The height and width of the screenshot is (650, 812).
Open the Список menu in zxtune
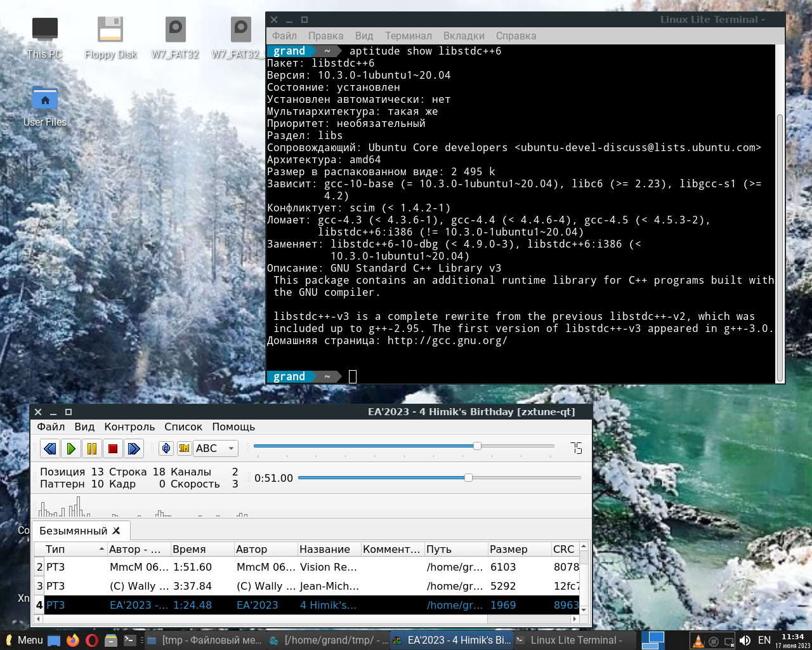coord(183,427)
